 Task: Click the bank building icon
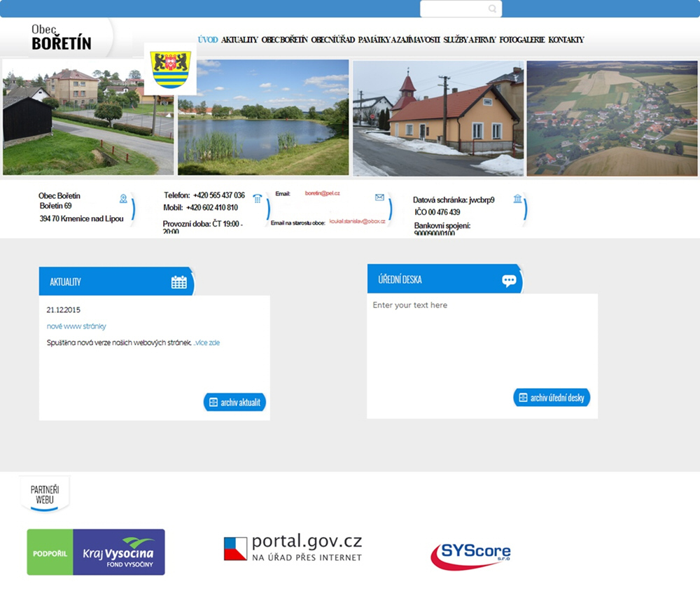(517, 199)
